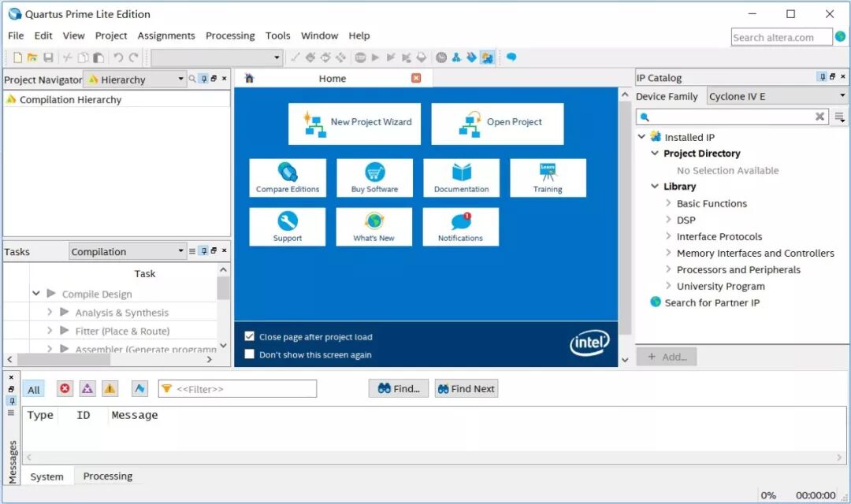Open the Assignments menu
The width and height of the screenshot is (851, 504).
tap(166, 35)
